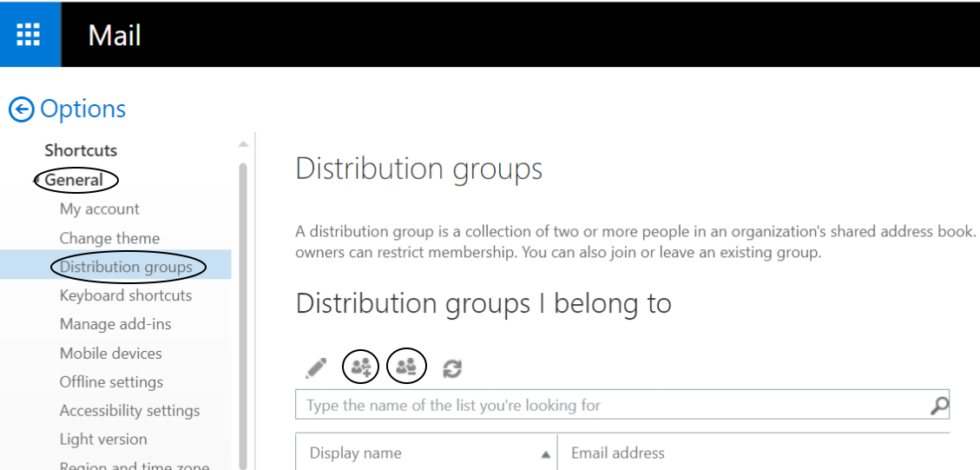This screenshot has width=980, height=470.
Task: Open Mobile devices settings
Action: tap(110, 354)
